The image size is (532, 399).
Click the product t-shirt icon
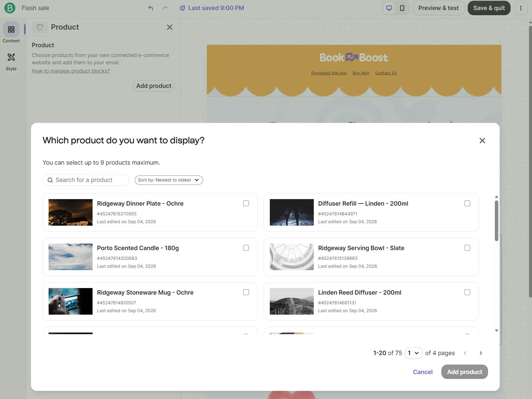40,27
